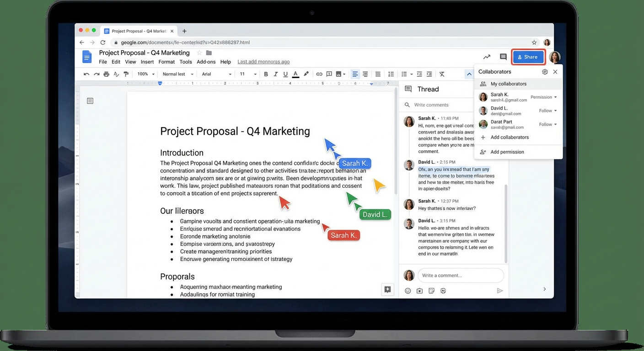644x351 pixels.
Task: Toggle bold formatting in the toolbar
Action: (266, 74)
